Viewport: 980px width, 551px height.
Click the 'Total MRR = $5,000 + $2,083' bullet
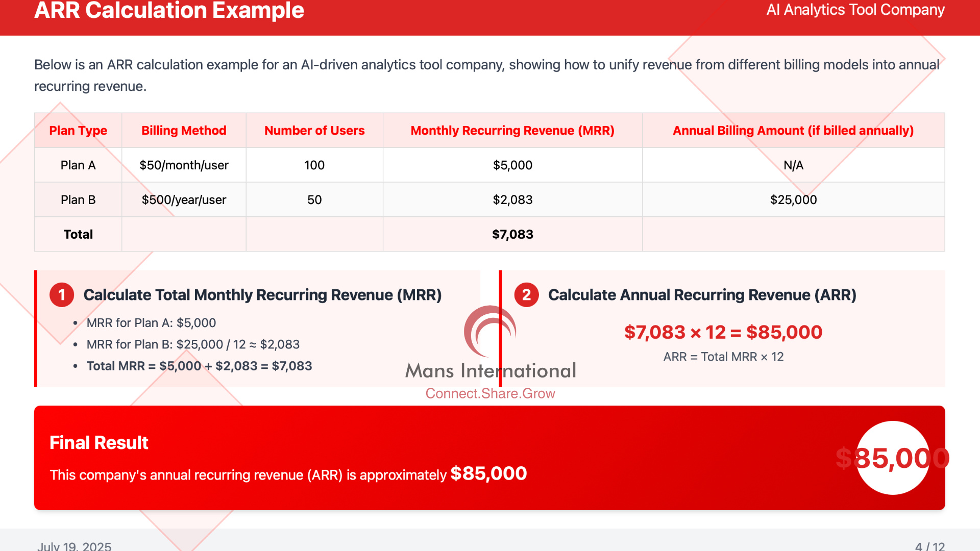(x=199, y=366)
